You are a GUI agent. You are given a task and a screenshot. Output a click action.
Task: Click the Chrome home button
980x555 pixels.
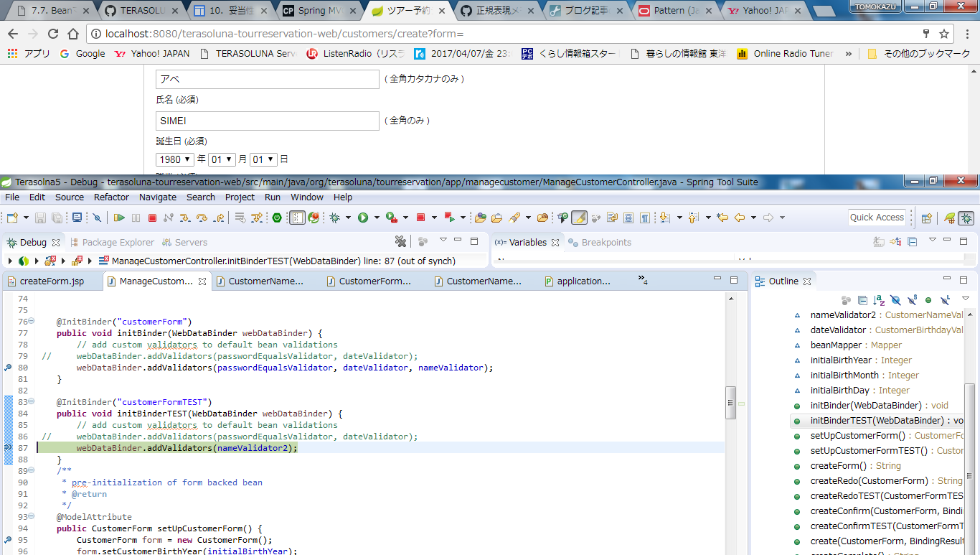[72, 34]
